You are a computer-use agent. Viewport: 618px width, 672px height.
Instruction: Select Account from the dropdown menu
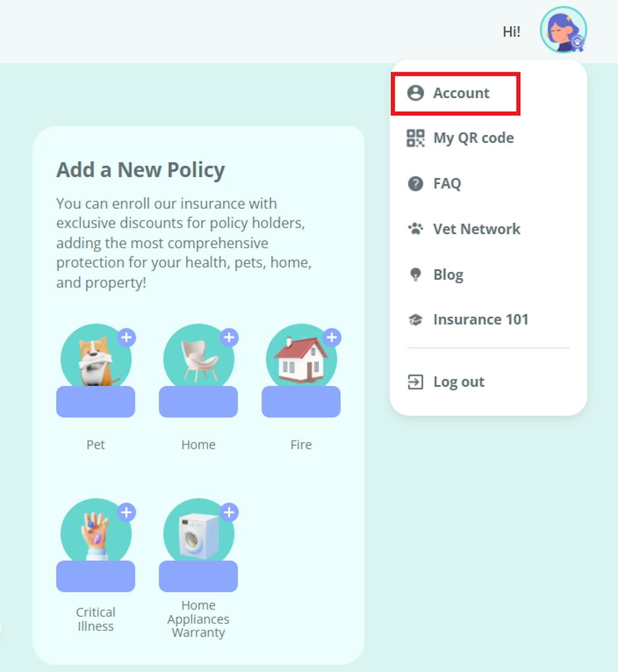(x=461, y=93)
